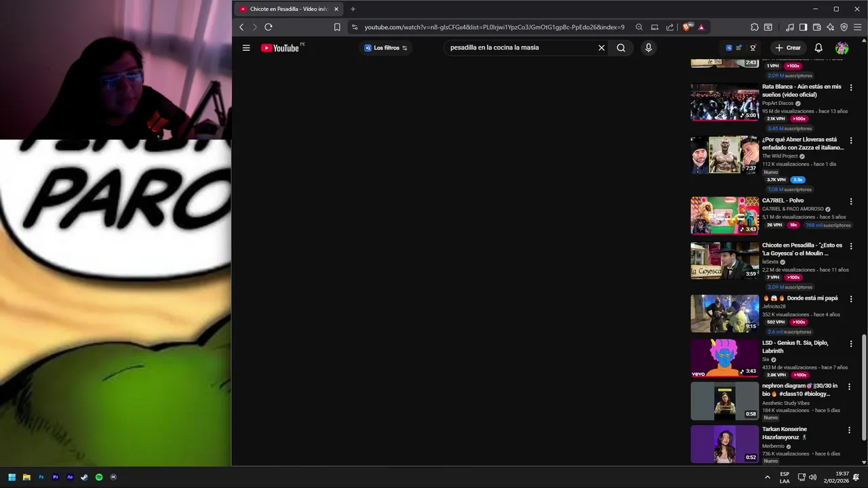Toggle the browser sidebar panel icon
The image size is (868, 488).
pos(803,27)
